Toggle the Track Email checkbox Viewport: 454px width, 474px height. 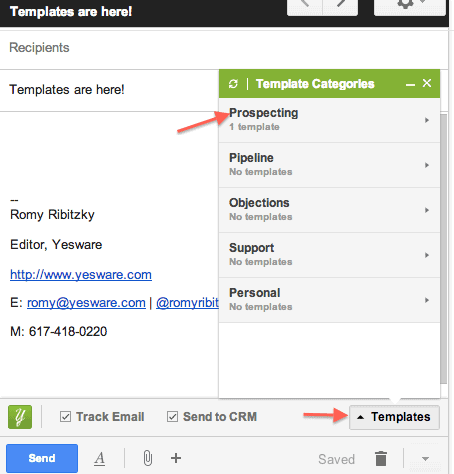(65, 417)
